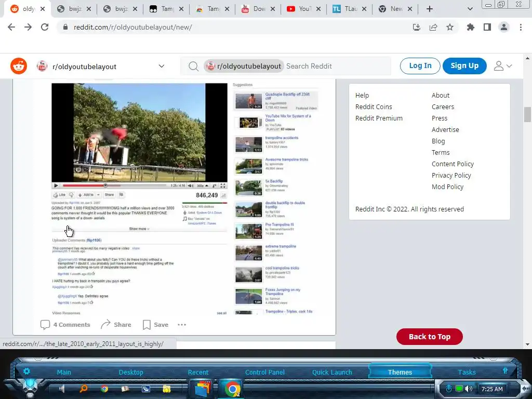The height and width of the screenshot is (399, 532).
Task: Open the Tasks taskbar menu
Action: (467, 372)
